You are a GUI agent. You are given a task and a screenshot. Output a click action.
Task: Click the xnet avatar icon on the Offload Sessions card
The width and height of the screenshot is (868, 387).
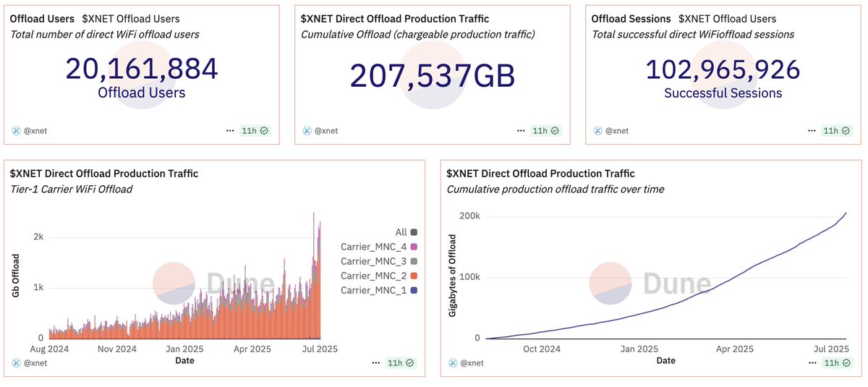click(597, 131)
